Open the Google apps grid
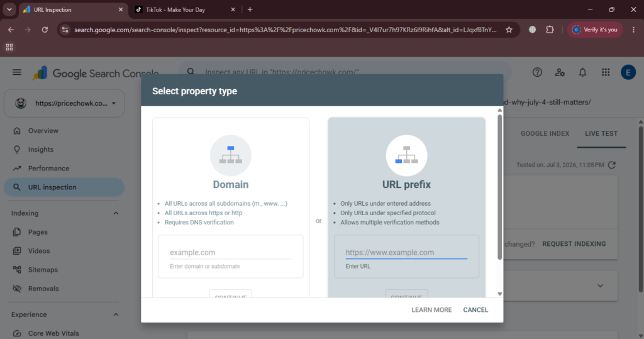 coord(606,72)
